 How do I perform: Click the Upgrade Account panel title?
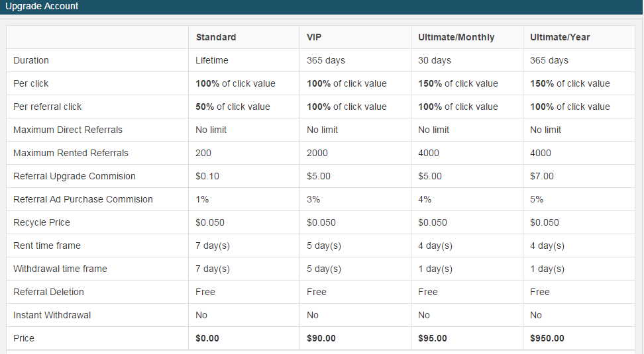pyautogui.click(x=42, y=7)
